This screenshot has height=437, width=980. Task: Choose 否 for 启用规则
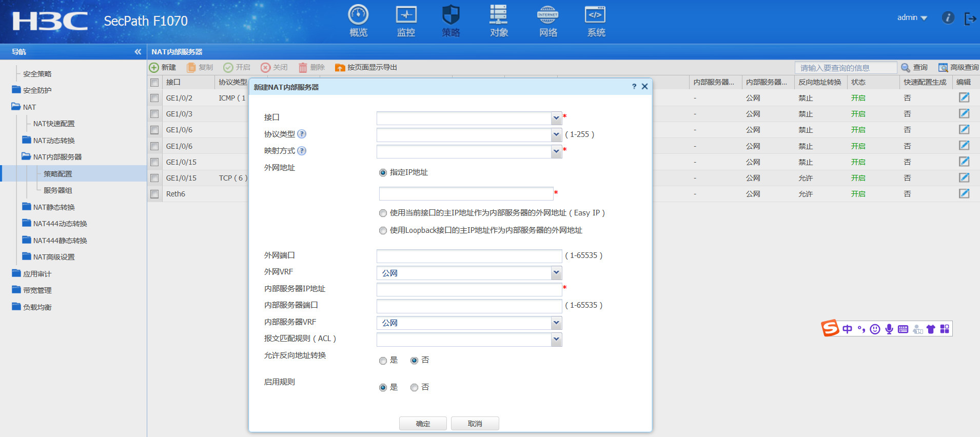click(414, 388)
